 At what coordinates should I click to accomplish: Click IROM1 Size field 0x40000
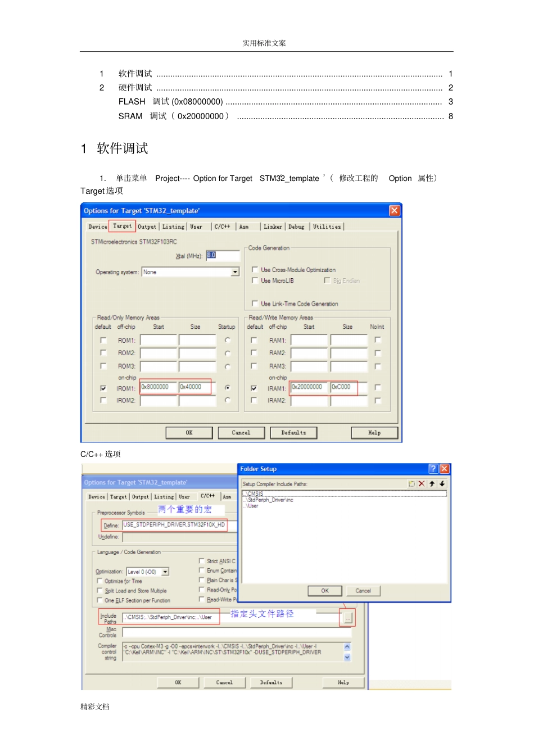pos(197,387)
